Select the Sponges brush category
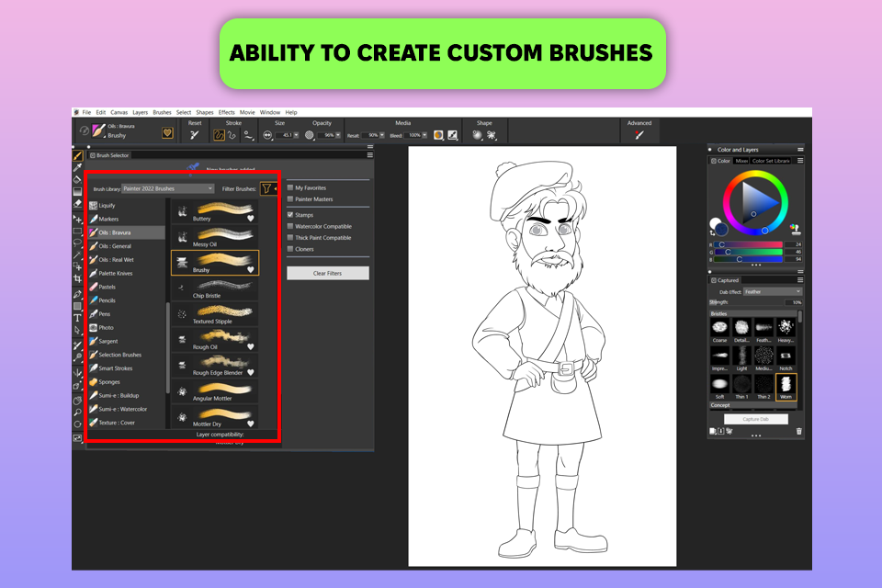882x588 pixels. click(x=126, y=381)
